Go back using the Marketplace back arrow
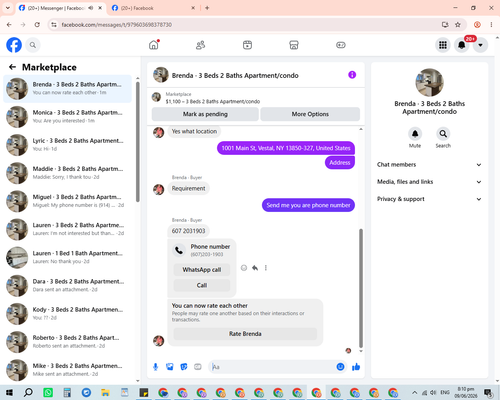Screen dimensions: 500x400 12,67
